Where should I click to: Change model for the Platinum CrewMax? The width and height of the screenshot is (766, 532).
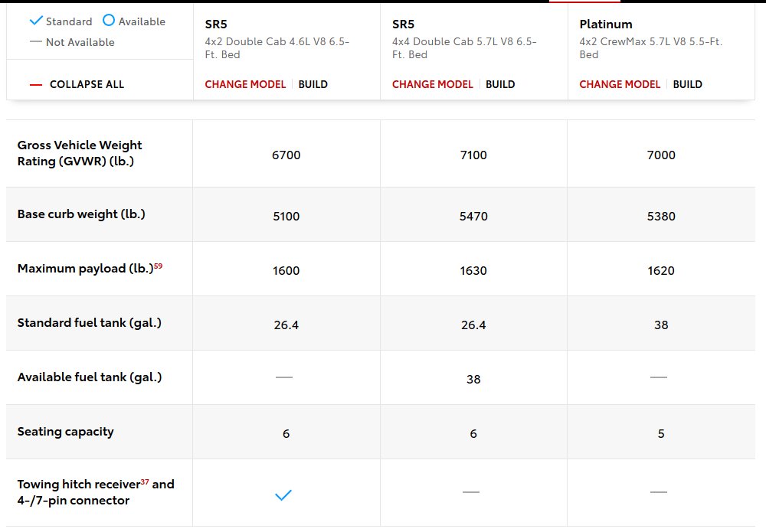tap(620, 84)
